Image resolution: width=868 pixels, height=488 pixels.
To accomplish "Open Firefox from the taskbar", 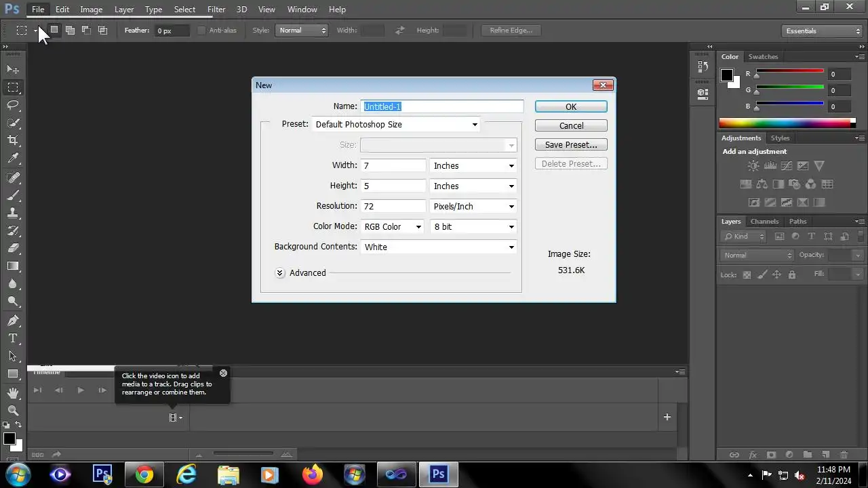I will pyautogui.click(x=313, y=474).
